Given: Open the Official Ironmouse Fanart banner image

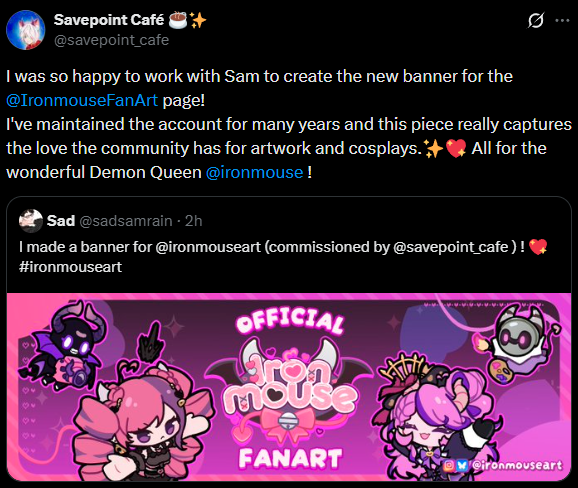Looking at the screenshot, I should pyautogui.click(x=289, y=387).
